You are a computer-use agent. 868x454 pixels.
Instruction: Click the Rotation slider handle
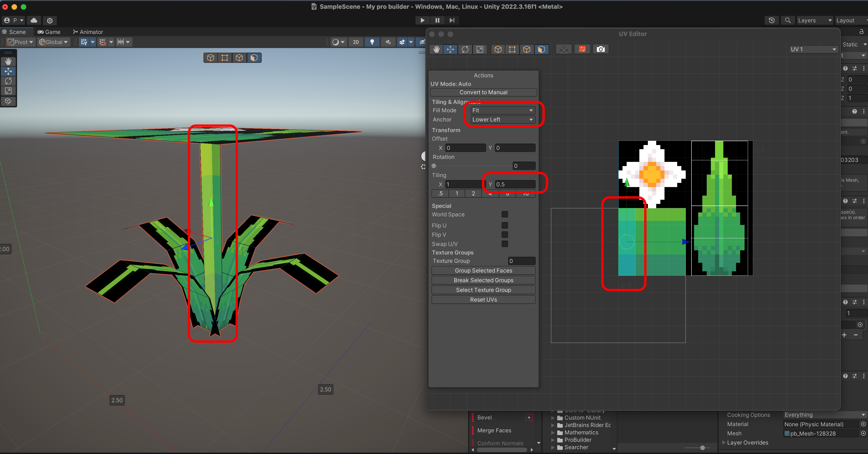tap(434, 166)
